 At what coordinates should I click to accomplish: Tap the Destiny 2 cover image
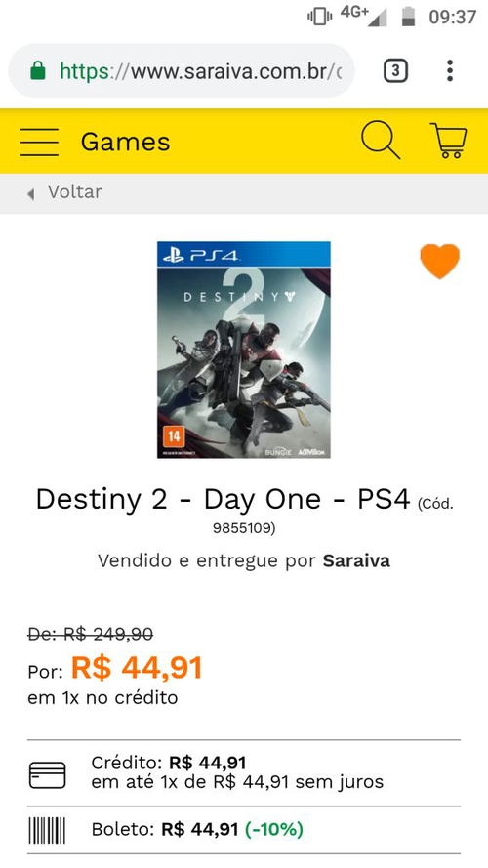pyautogui.click(x=244, y=350)
